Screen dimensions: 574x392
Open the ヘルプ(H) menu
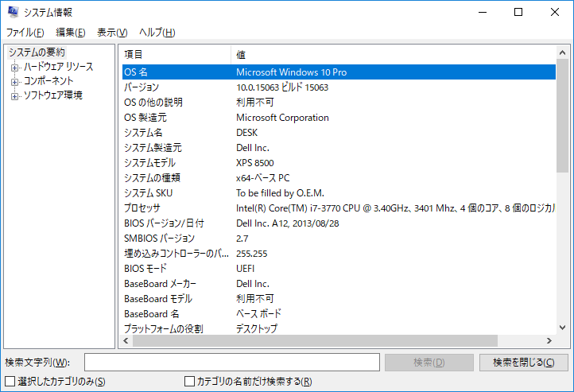coord(157,33)
